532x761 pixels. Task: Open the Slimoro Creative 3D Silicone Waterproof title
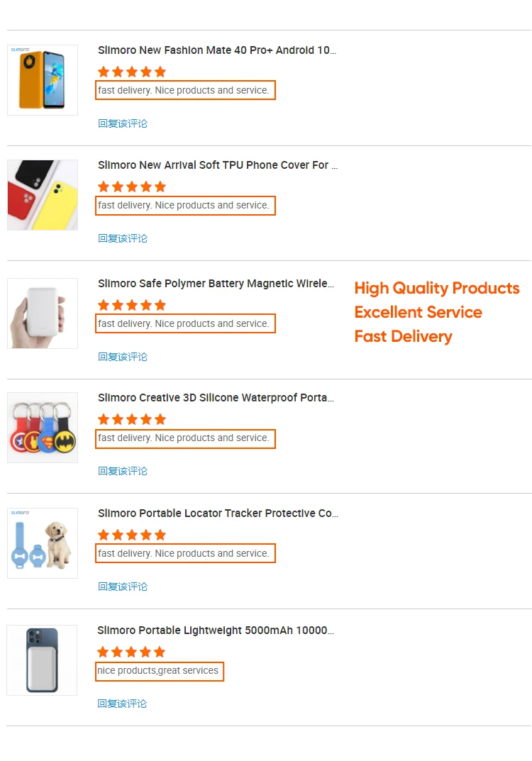point(216,398)
